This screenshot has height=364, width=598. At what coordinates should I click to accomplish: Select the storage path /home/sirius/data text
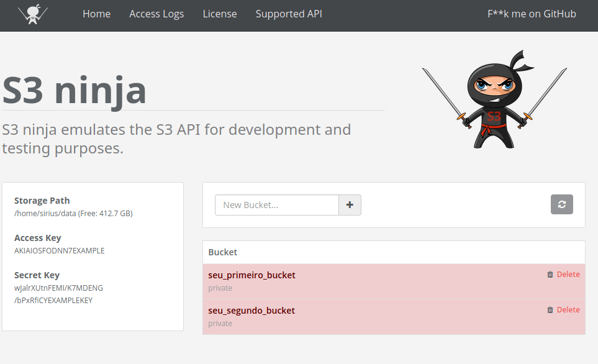tap(45, 213)
